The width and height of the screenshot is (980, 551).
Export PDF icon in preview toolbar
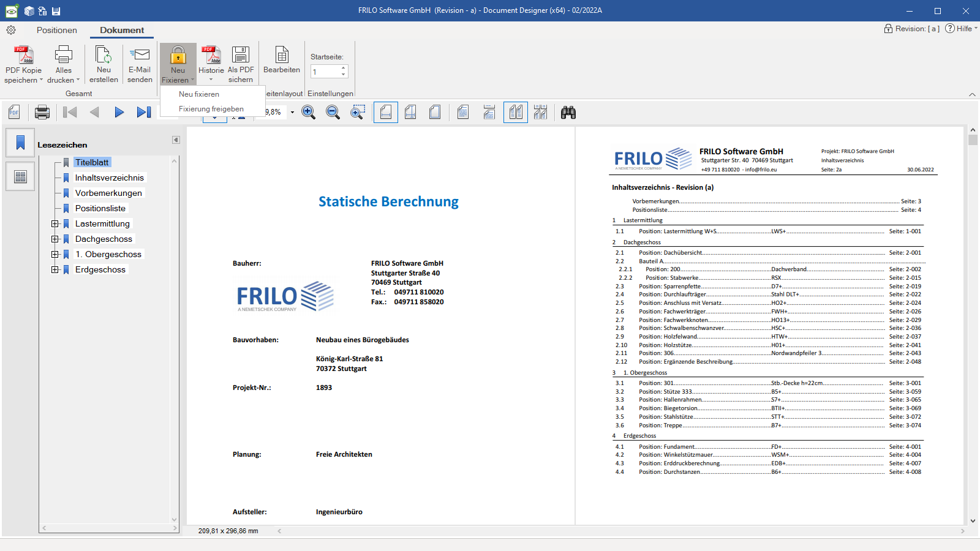click(x=14, y=112)
